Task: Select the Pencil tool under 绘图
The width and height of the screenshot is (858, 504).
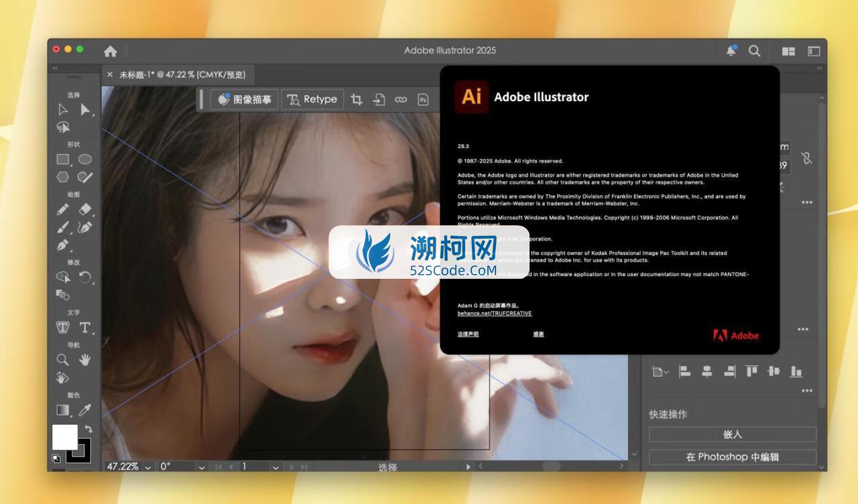Action: point(63,210)
